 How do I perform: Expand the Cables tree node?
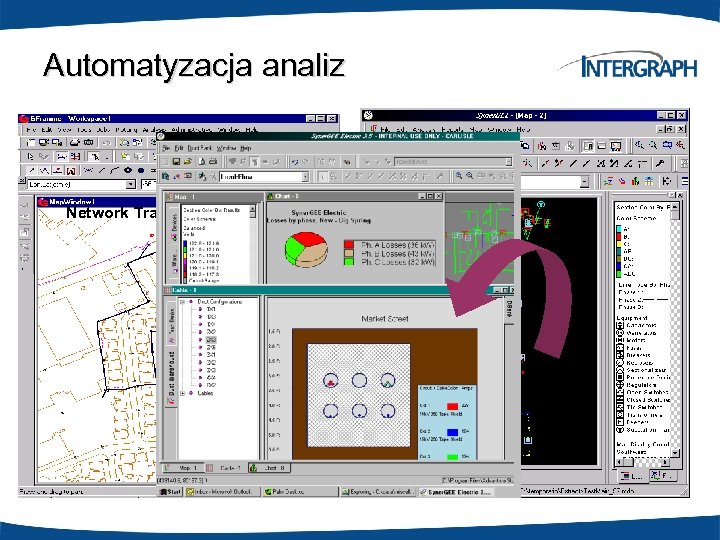(183, 393)
